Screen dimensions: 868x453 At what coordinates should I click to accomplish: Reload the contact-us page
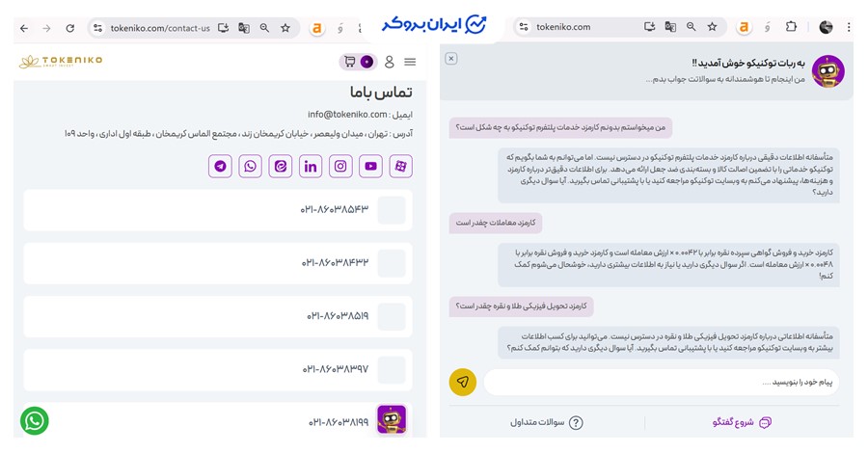click(69, 28)
